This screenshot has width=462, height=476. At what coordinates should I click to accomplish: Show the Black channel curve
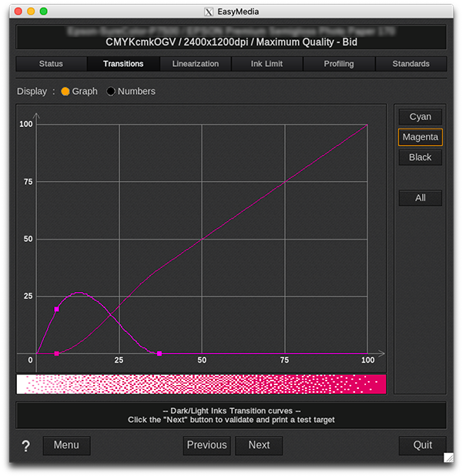(x=420, y=157)
